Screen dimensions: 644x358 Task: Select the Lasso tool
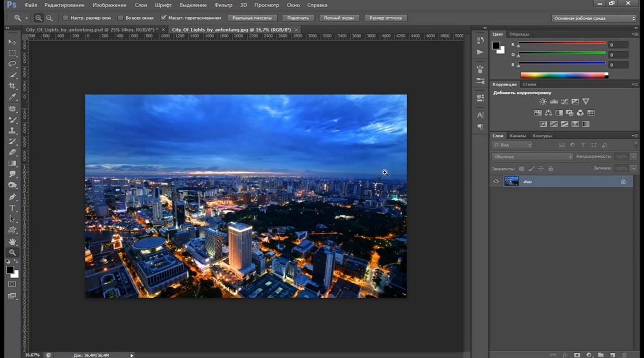click(13, 64)
